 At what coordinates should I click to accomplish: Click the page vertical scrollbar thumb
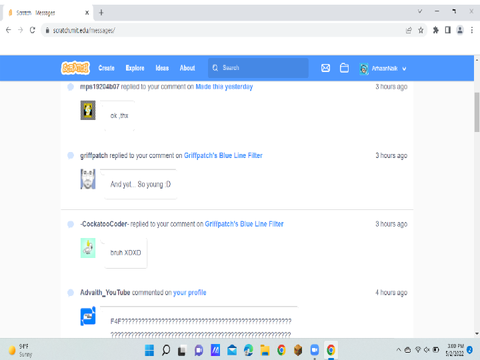(x=477, y=112)
